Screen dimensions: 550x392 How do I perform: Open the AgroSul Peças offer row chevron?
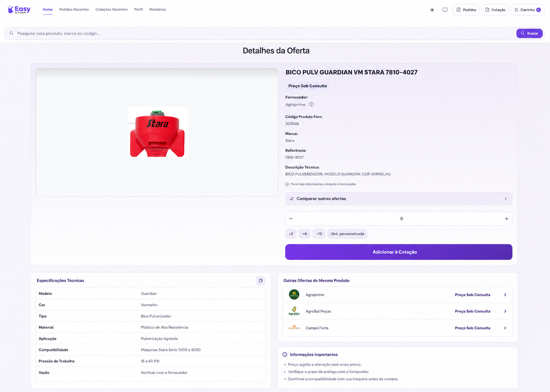[x=505, y=311]
